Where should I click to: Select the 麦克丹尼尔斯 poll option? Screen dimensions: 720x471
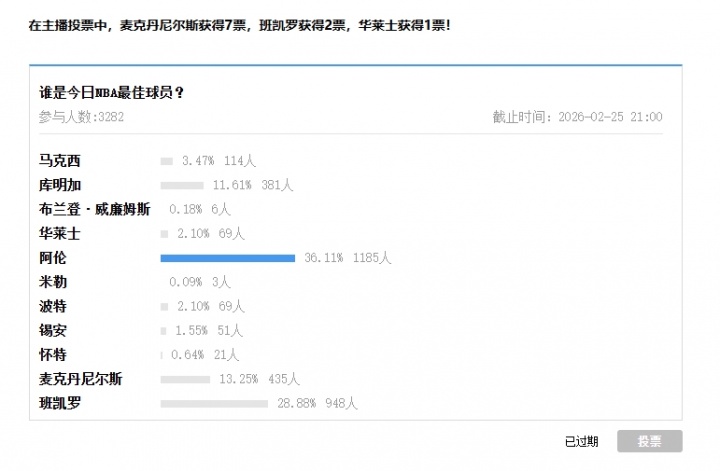pos(80,379)
